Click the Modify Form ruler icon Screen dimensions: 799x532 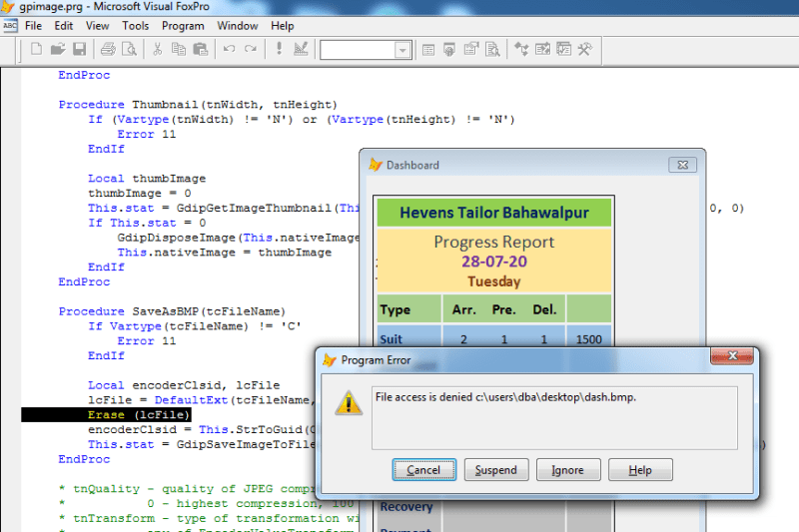click(x=301, y=49)
